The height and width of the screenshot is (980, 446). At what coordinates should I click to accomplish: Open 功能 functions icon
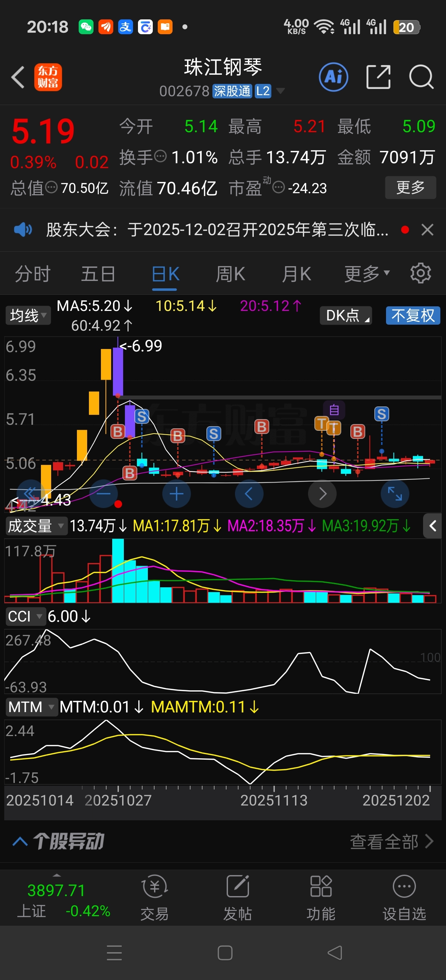(321, 898)
